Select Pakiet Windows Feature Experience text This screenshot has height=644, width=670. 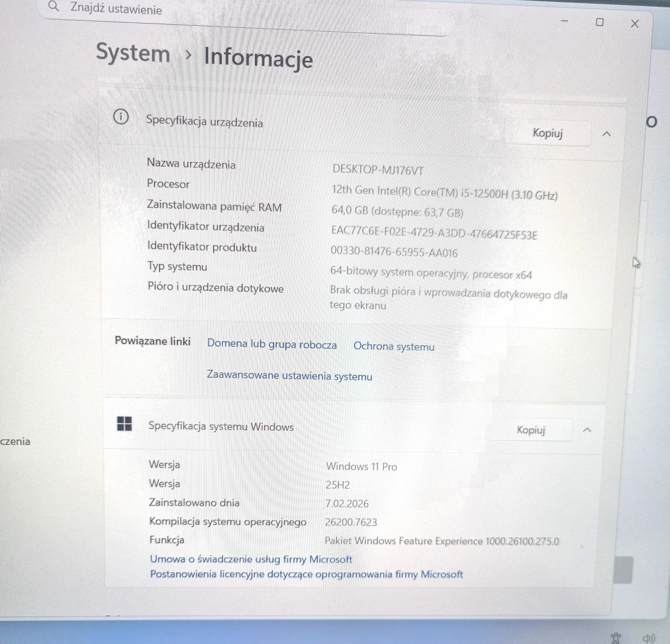(442, 541)
